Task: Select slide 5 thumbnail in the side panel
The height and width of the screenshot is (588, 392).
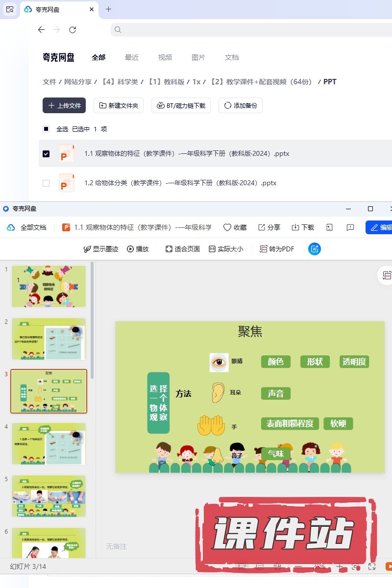Action: [x=49, y=496]
